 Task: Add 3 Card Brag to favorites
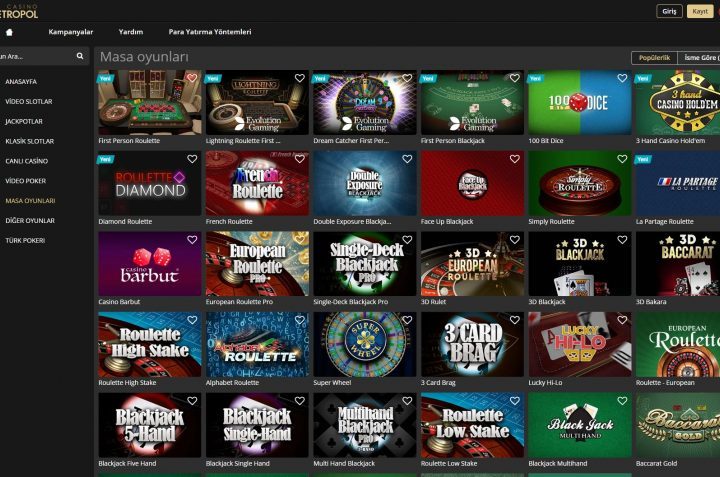click(x=514, y=320)
